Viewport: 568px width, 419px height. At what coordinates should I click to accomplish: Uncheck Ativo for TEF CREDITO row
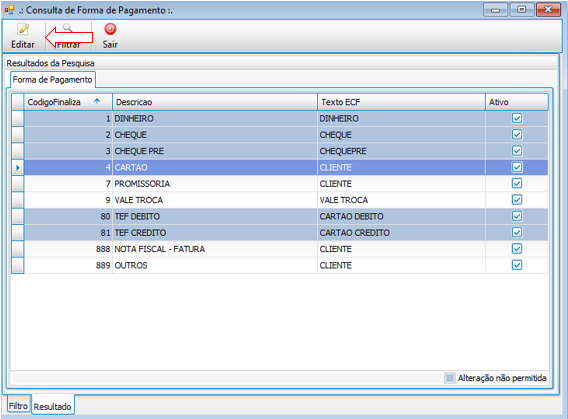click(517, 232)
